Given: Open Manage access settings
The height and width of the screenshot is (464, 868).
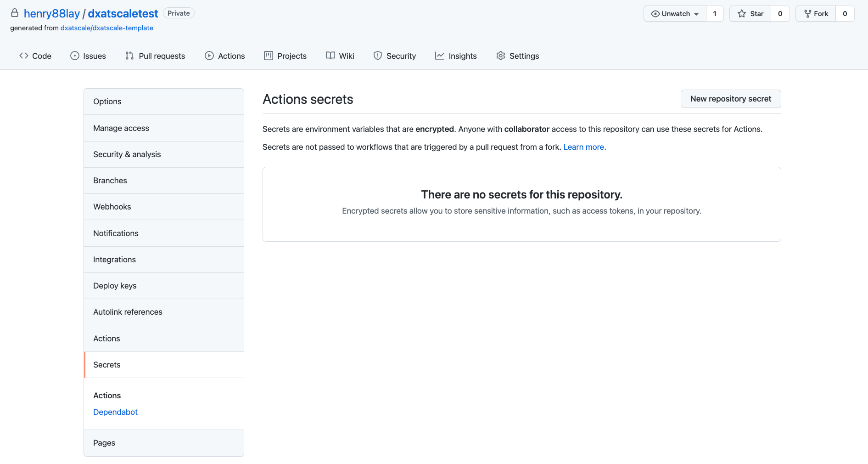Looking at the screenshot, I should [x=164, y=128].
